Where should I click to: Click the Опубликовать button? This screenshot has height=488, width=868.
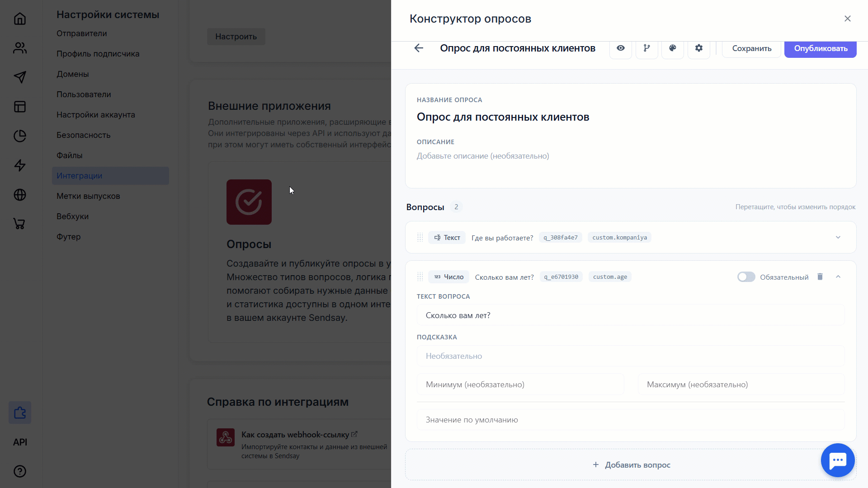coord(821,48)
